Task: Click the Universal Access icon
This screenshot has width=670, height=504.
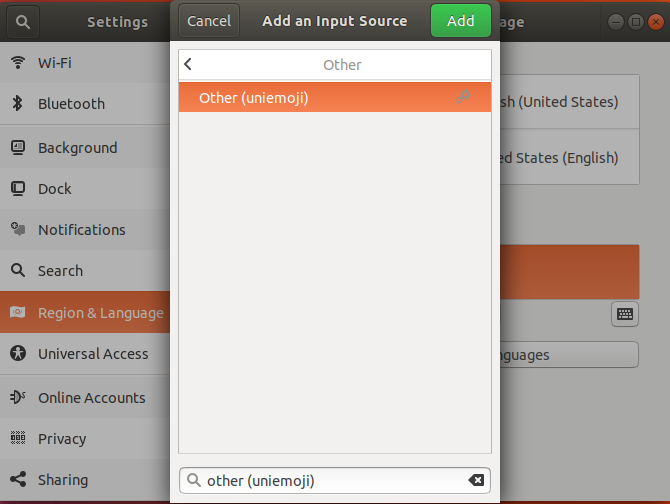Action: pyautogui.click(x=17, y=353)
